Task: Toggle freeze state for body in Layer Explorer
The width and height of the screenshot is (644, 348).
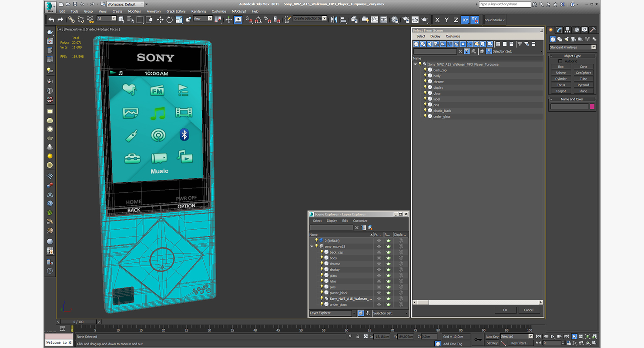Action: 379,258
